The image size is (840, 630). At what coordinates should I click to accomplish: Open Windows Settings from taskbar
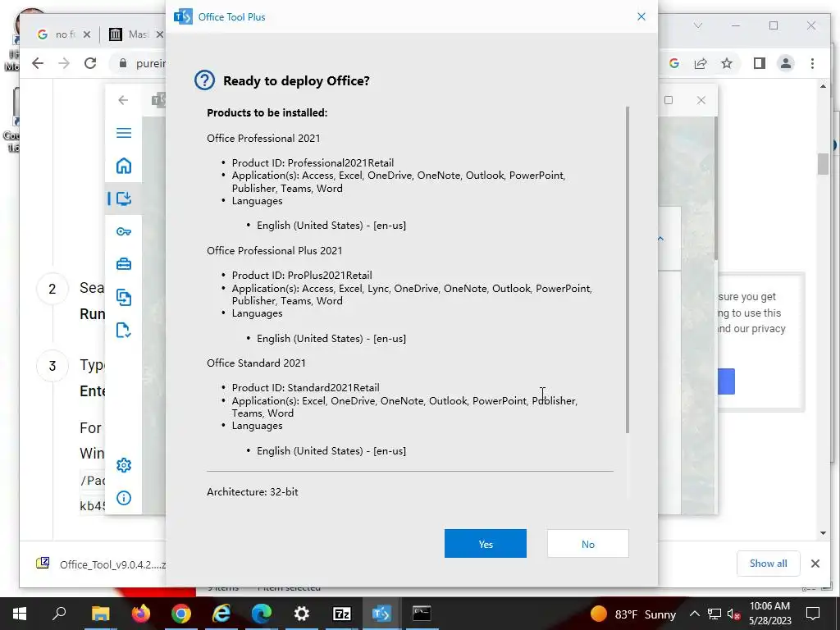302,614
